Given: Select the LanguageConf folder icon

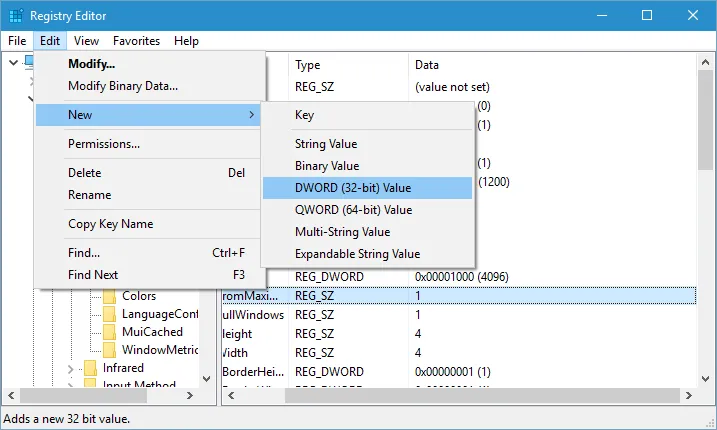Looking at the screenshot, I should click(110, 314).
